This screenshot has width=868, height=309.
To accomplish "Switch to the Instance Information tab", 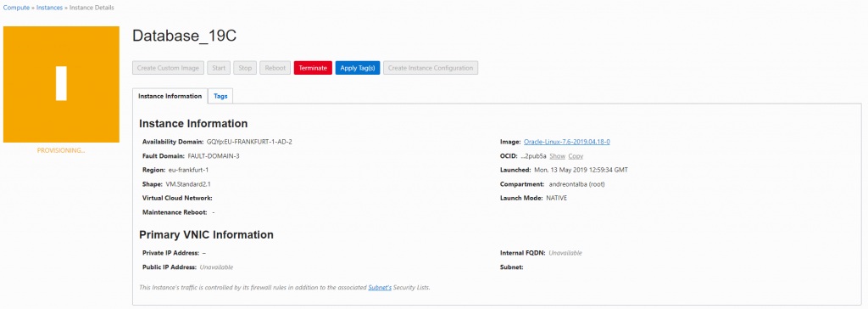I will click(170, 96).
